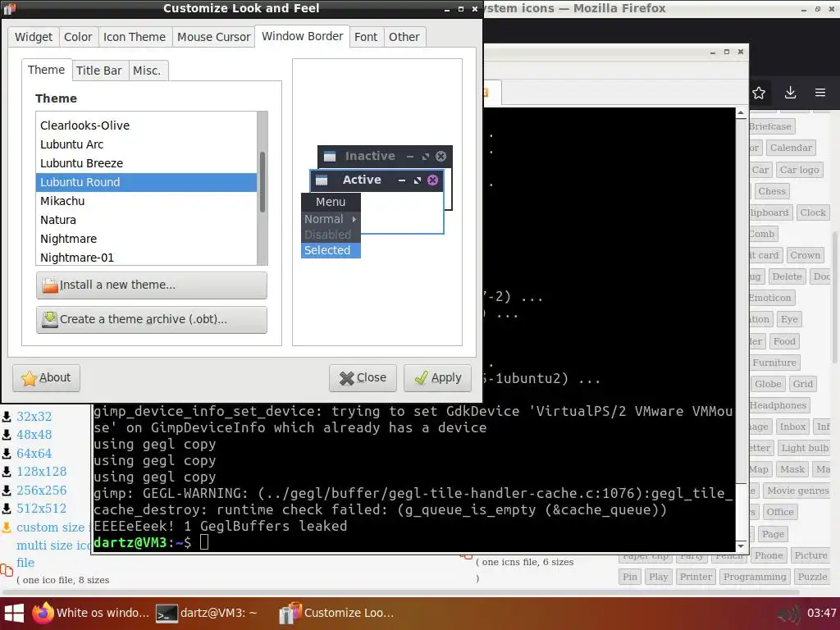The width and height of the screenshot is (840, 630).
Task: Open Firefox downloads icon
Action: tap(790, 92)
